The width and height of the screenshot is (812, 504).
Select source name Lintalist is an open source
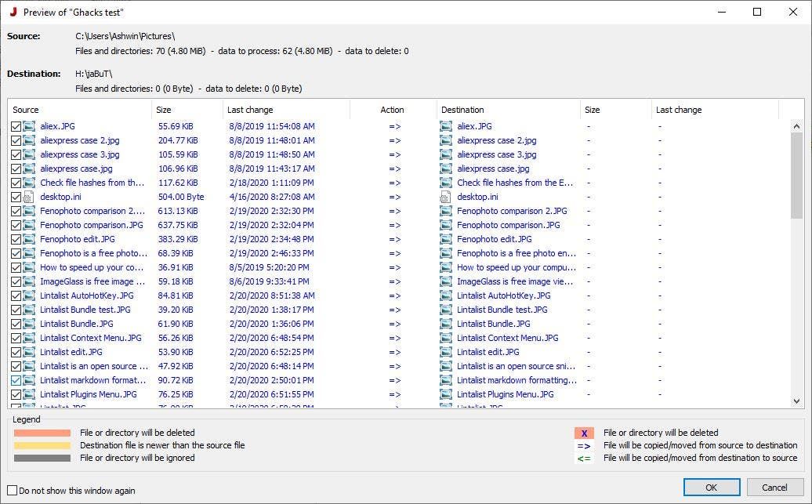(93, 366)
